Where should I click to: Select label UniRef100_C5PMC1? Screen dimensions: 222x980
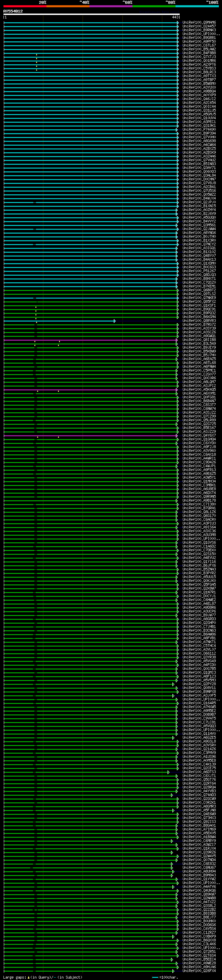coord(199,370)
